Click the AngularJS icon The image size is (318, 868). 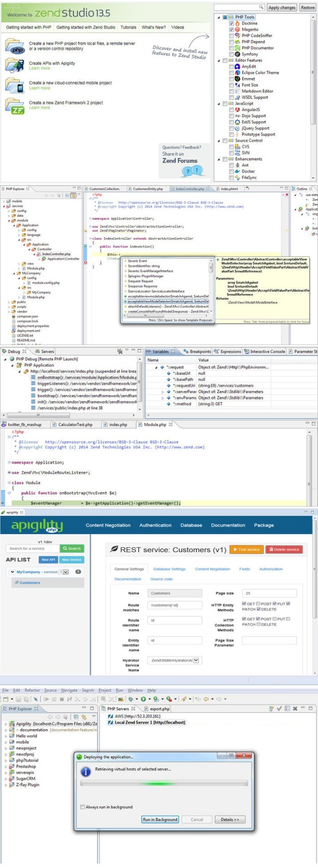(x=238, y=109)
